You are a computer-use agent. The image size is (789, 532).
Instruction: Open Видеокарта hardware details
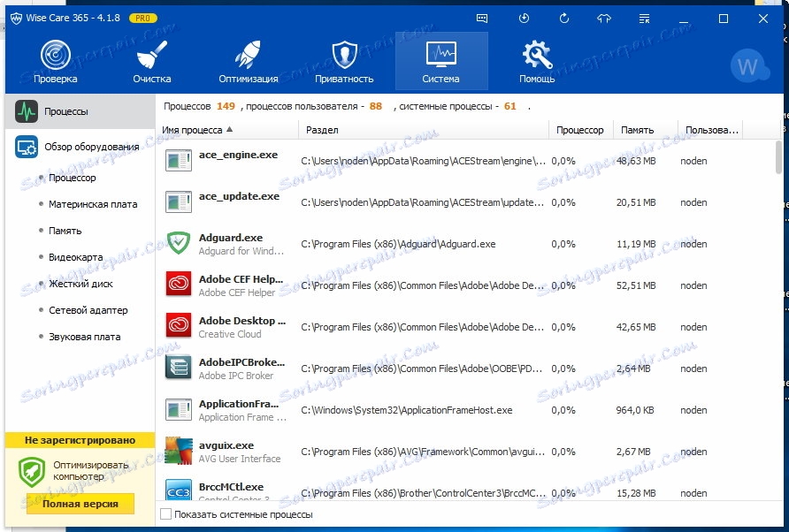point(75,257)
